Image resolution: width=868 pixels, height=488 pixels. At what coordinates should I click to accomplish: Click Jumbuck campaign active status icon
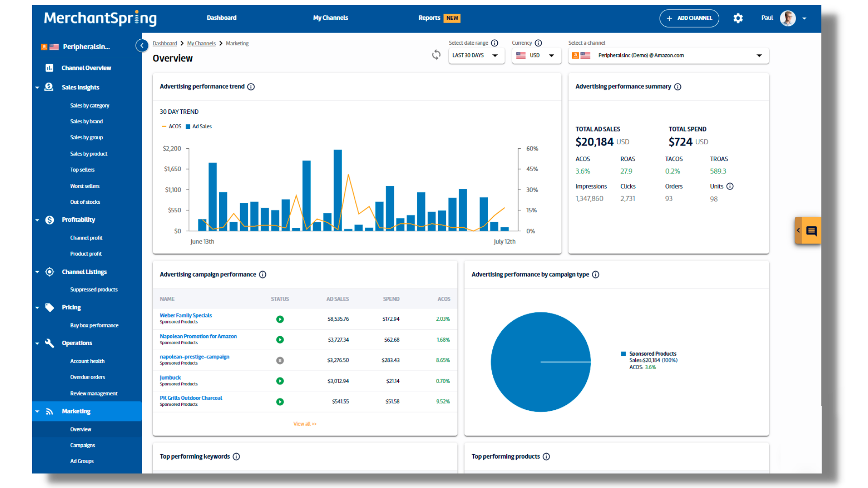[280, 381]
